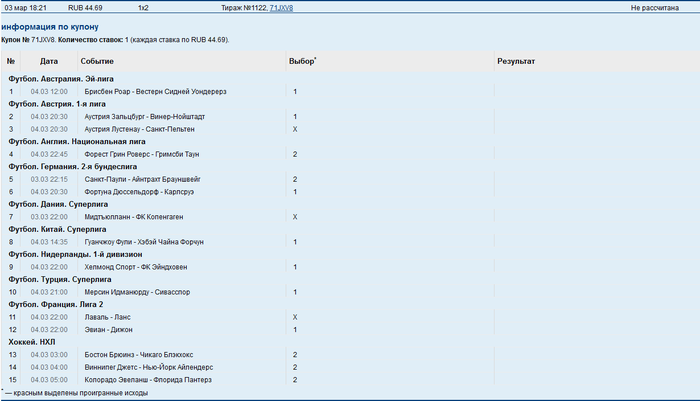This screenshot has width=700, height=401.
Task: Open coupon link 71JXV8 in top row
Action: (281, 8)
